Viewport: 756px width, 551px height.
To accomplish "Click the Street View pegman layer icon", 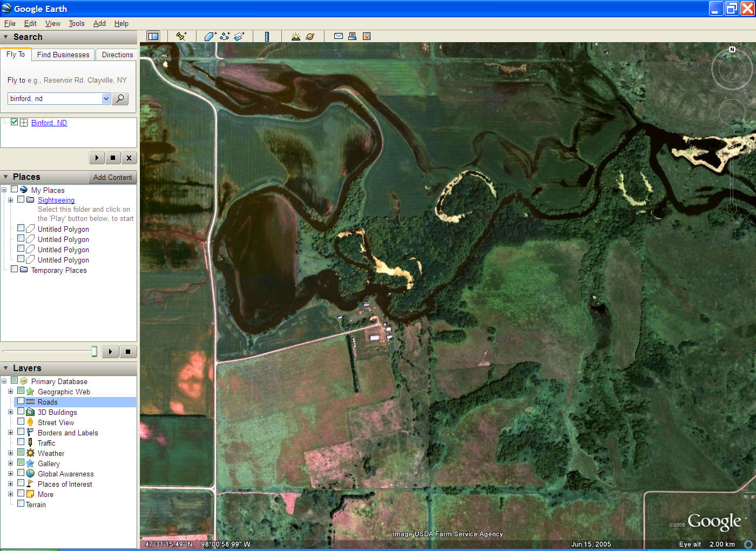I will tap(30, 422).
